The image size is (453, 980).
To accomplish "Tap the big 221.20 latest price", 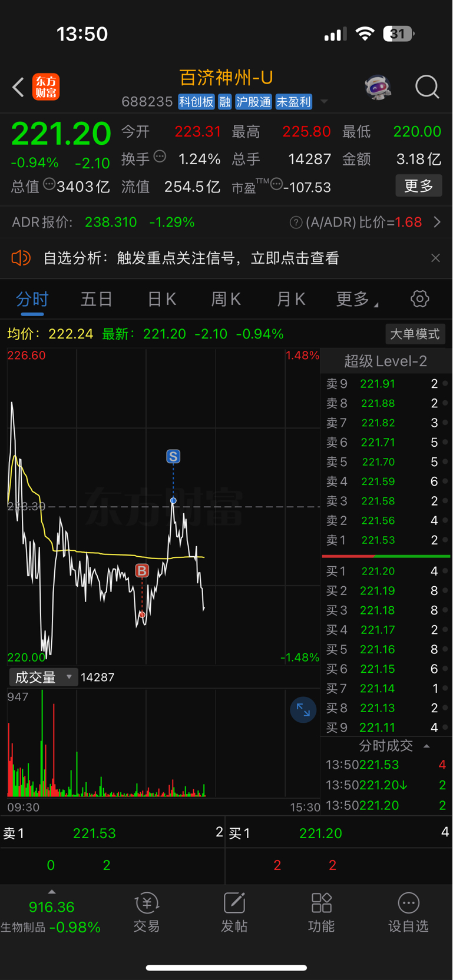I will (x=61, y=133).
